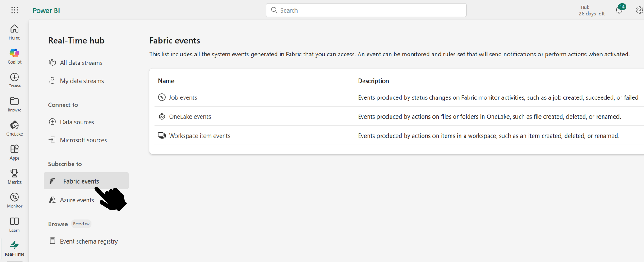Open Apps in the left sidebar

pyautogui.click(x=14, y=152)
